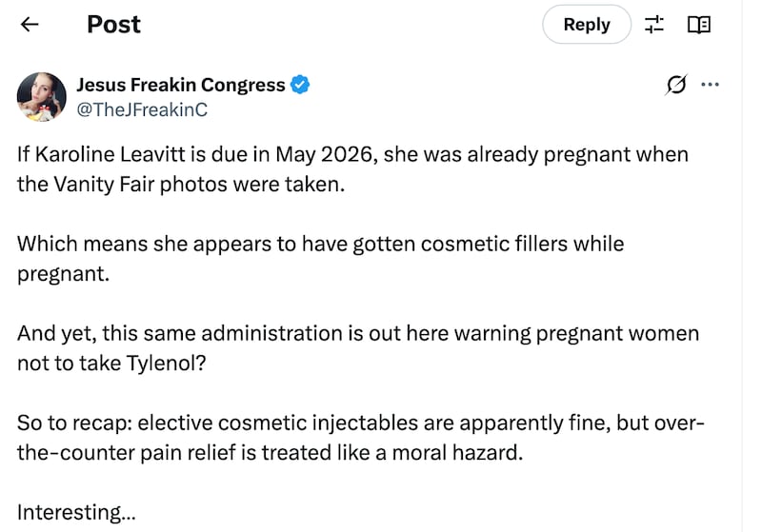
Task: Click the paragraph starting 'If Karoline Leavitt'
Action: pos(352,167)
